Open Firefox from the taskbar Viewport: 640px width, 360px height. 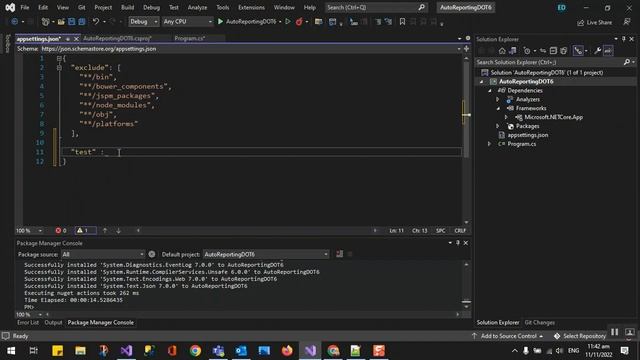tap(287, 351)
